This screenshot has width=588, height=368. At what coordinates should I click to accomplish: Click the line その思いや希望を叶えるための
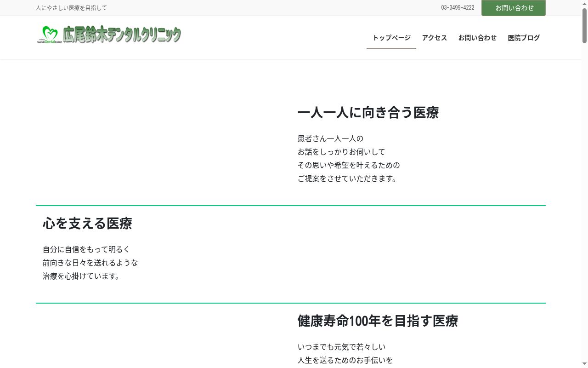pyautogui.click(x=349, y=165)
